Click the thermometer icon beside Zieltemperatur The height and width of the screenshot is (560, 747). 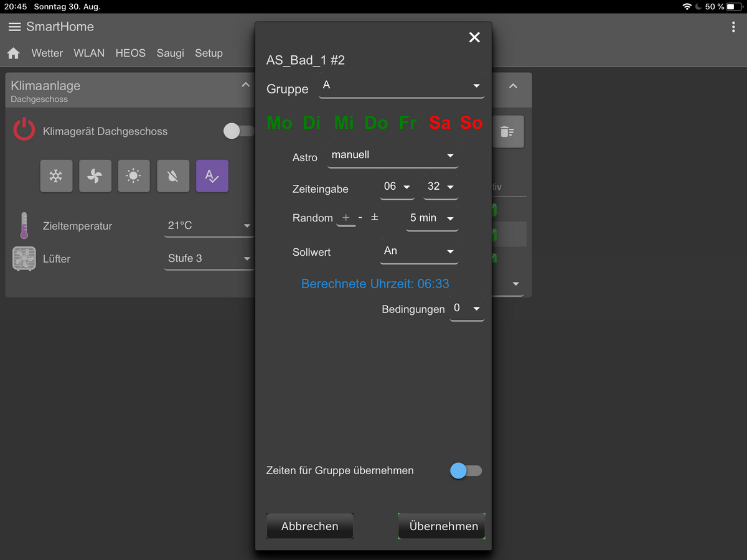[24, 226]
